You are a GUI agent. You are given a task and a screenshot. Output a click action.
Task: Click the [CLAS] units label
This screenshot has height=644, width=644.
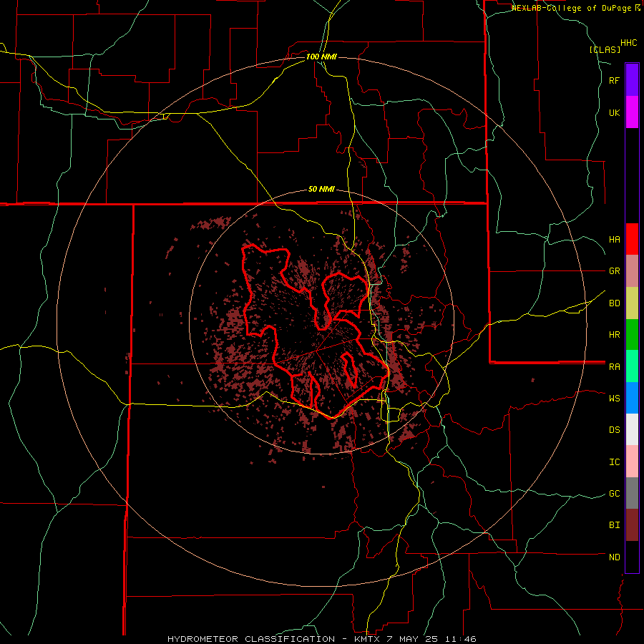(605, 49)
